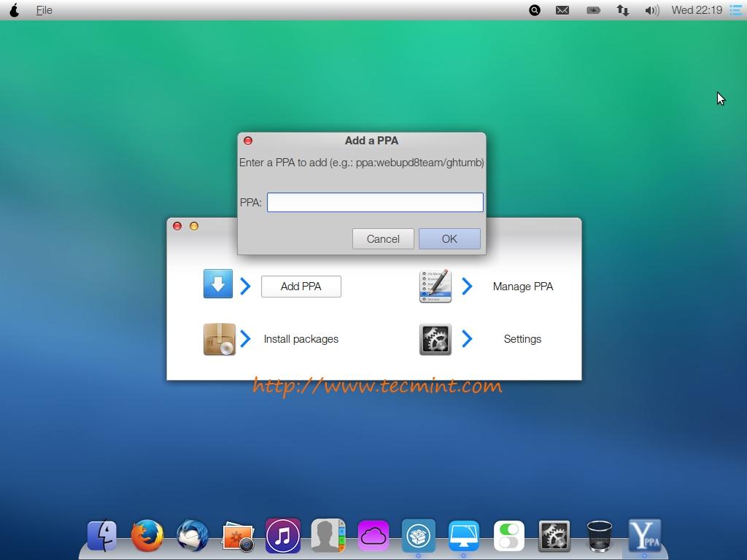747x560 pixels.
Task: Expand the arrow next to Add PPA
Action: click(246, 286)
